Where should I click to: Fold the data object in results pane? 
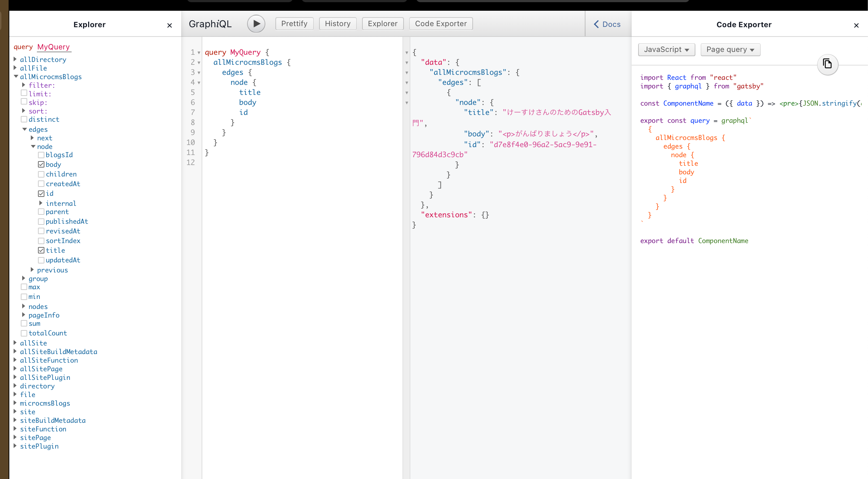tap(407, 63)
